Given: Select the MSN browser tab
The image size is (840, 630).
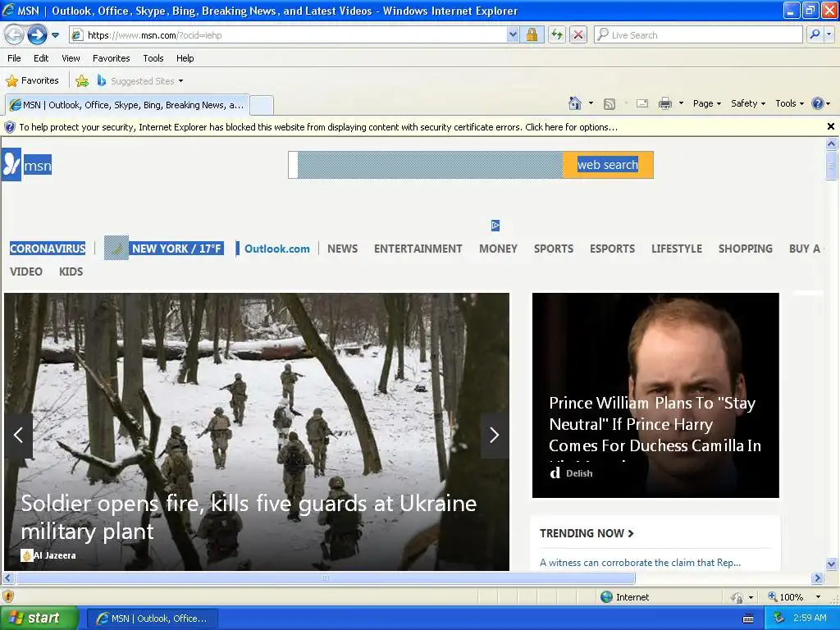Looking at the screenshot, I should [127, 105].
